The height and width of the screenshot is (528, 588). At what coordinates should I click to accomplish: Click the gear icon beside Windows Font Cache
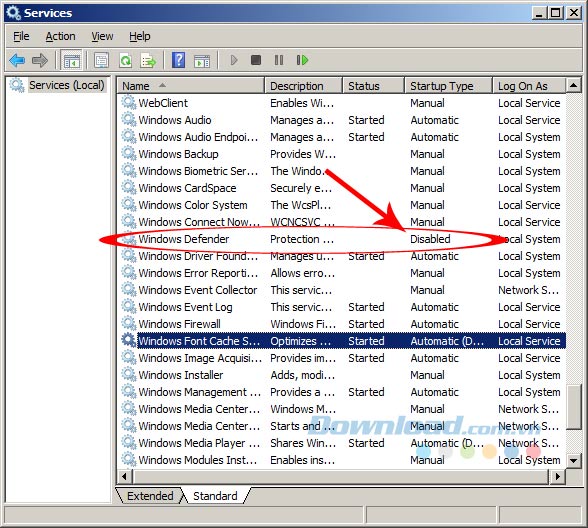129,340
